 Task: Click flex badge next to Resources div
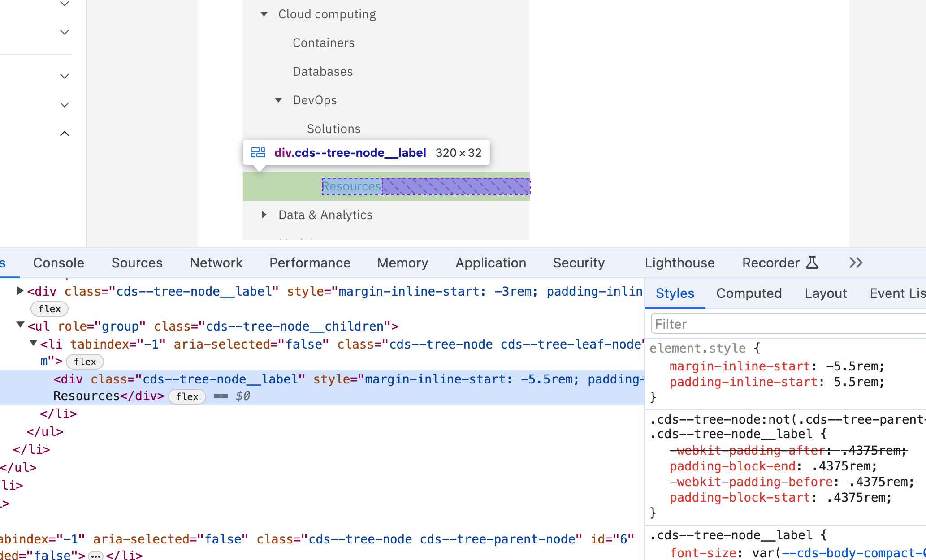coord(187,396)
